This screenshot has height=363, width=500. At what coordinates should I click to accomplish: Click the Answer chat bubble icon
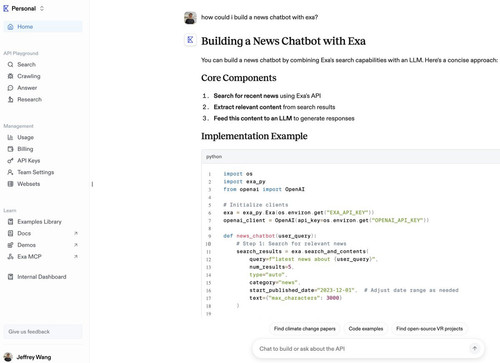pyautogui.click(x=10, y=88)
